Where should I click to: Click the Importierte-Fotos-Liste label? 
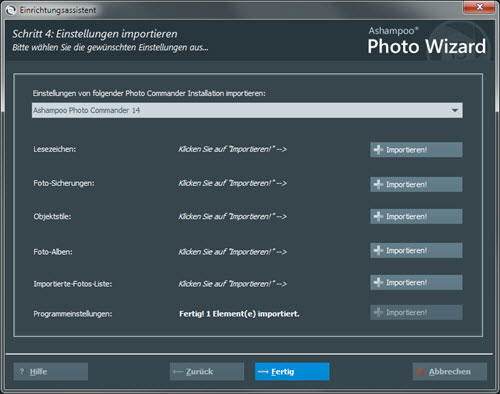pyautogui.click(x=73, y=284)
